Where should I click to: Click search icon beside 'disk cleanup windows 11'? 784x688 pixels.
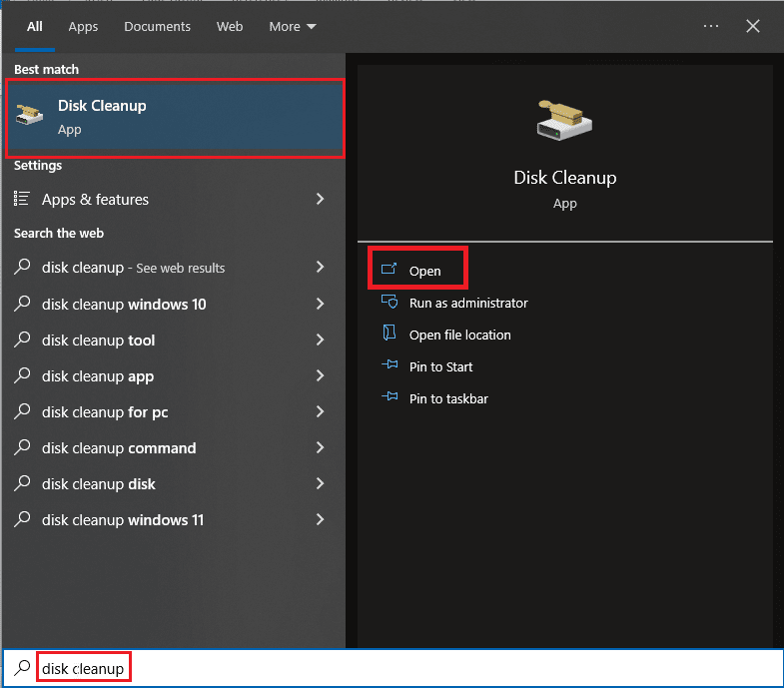point(22,519)
